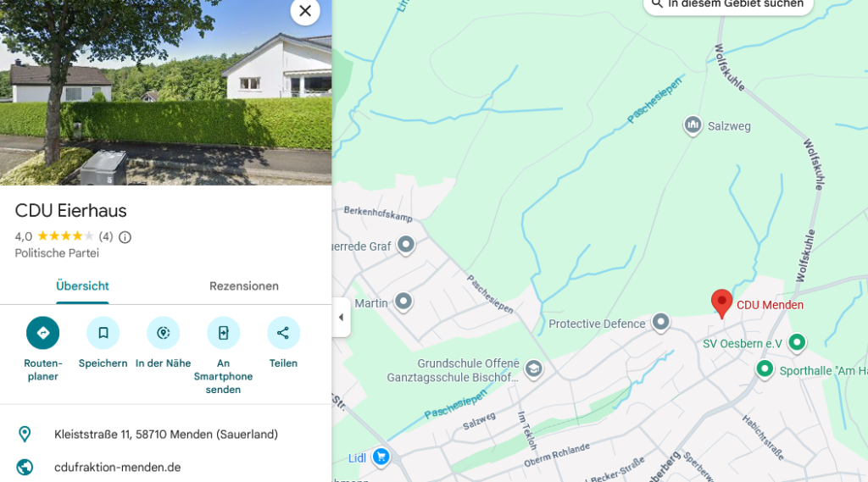Select the Grundschule school marker
This screenshot has width=868, height=482.
[x=534, y=369]
